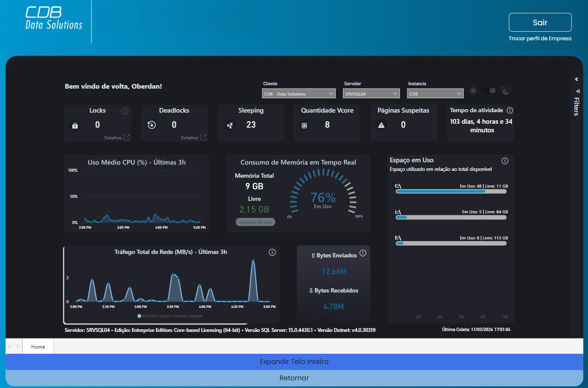Toggle the light/dark theme switch
Image resolution: width=588 pixels, height=388 pixels.
coord(490,91)
